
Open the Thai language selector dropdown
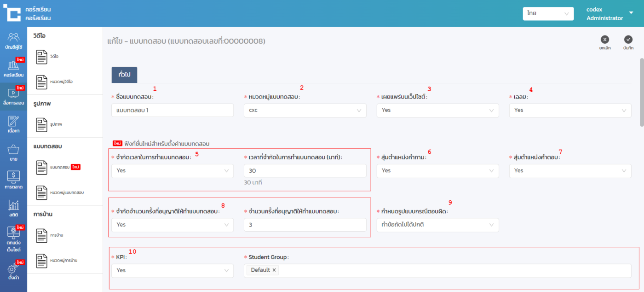(548, 14)
